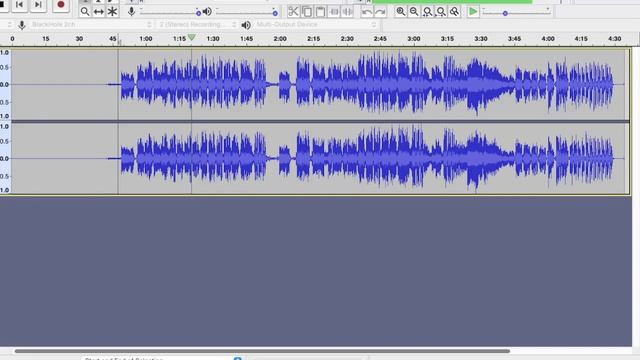The height and width of the screenshot is (360, 640).
Task: Click the recording meter microphone icon
Action: [131, 11]
